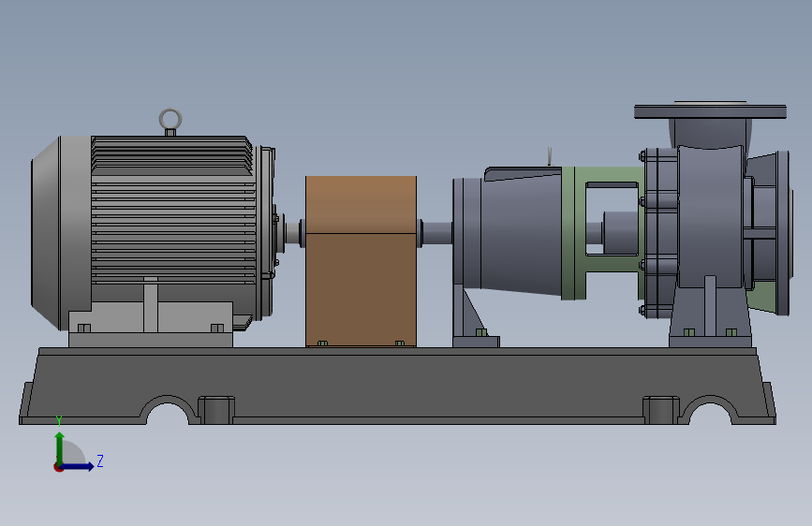Select the motor fan cover end cap

click(61, 233)
